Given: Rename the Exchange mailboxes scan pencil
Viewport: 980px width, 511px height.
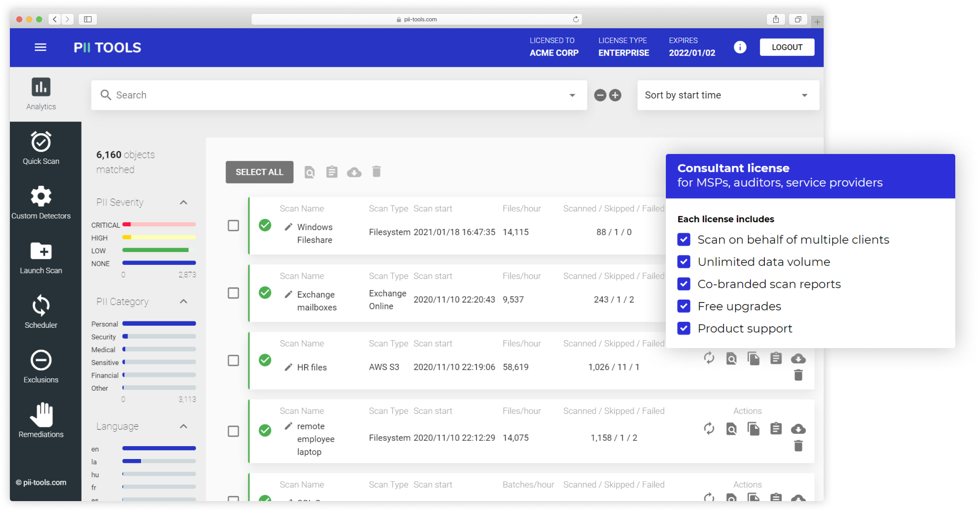Looking at the screenshot, I should click(x=288, y=294).
